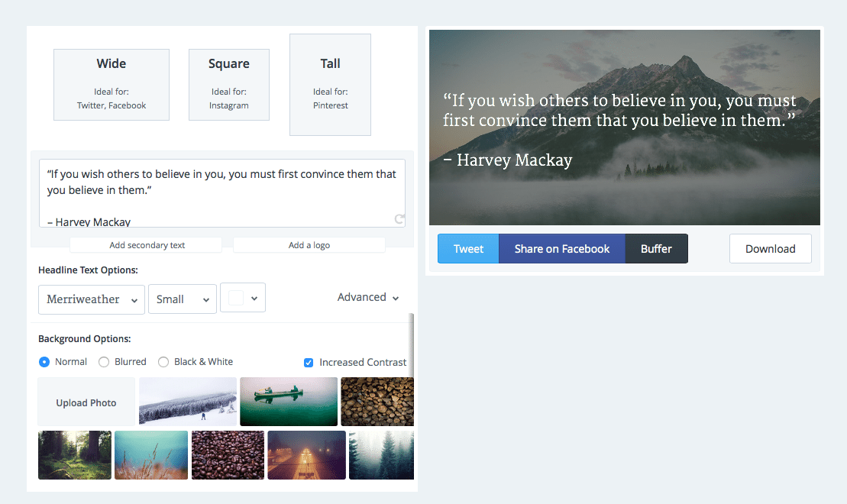Click the Tweet button
This screenshot has height=504, width=847.
point(468,248)
